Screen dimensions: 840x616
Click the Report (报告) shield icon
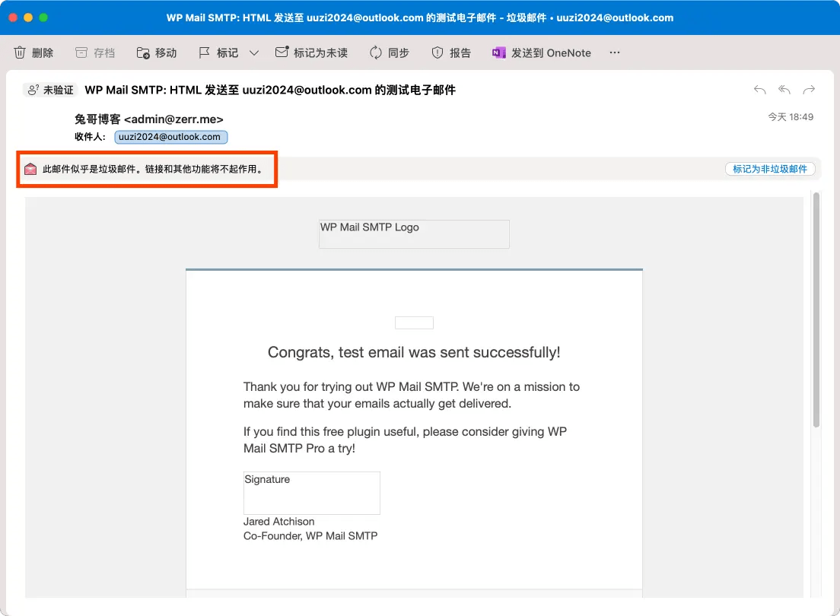437,52
